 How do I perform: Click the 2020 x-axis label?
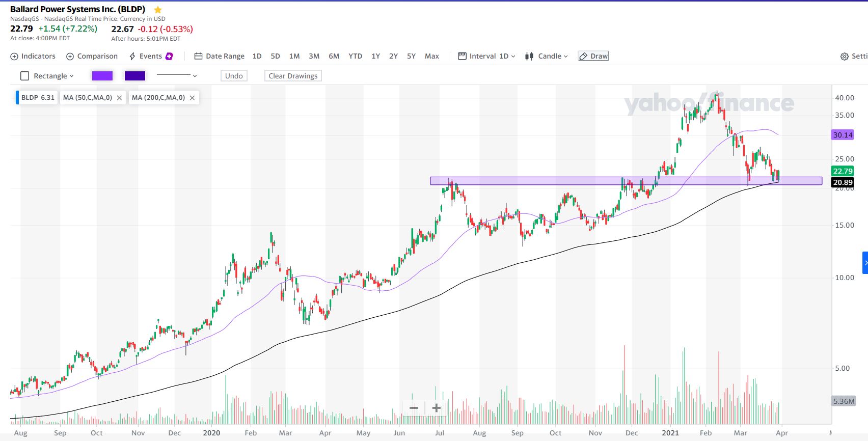[211, 433]
